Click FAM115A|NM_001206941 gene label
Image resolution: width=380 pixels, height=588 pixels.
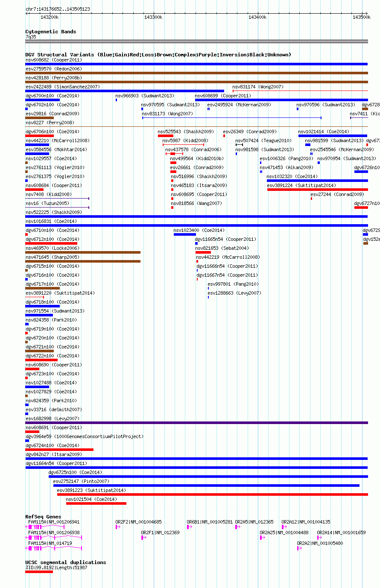[54, 522]
